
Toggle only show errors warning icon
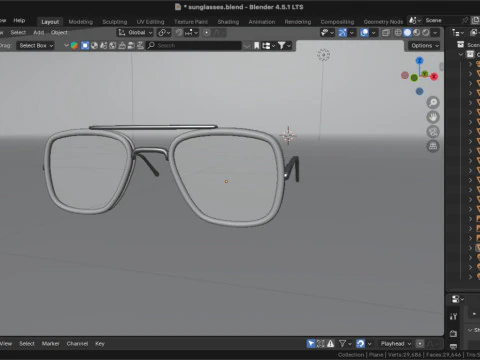pos(330,343)
